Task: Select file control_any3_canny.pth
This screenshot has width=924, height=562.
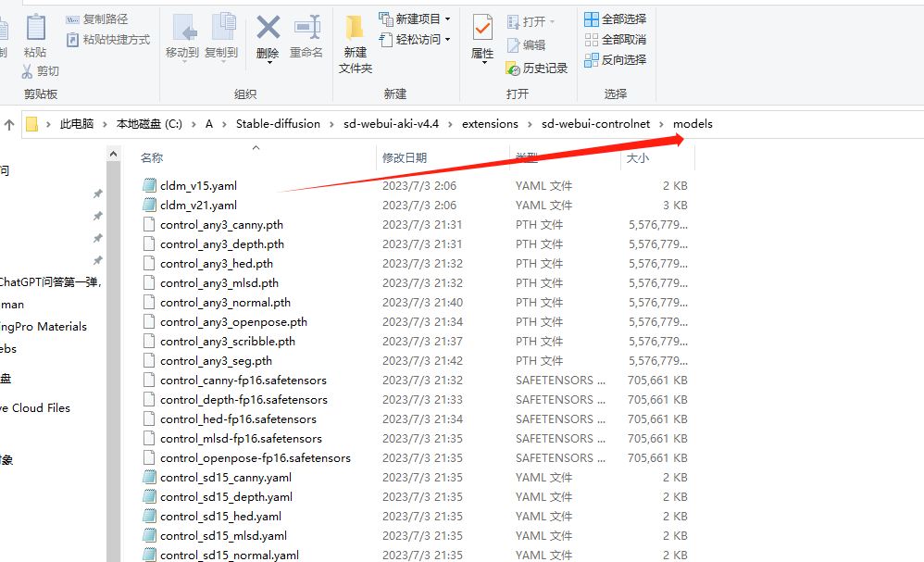Action: tap(221, 225)
